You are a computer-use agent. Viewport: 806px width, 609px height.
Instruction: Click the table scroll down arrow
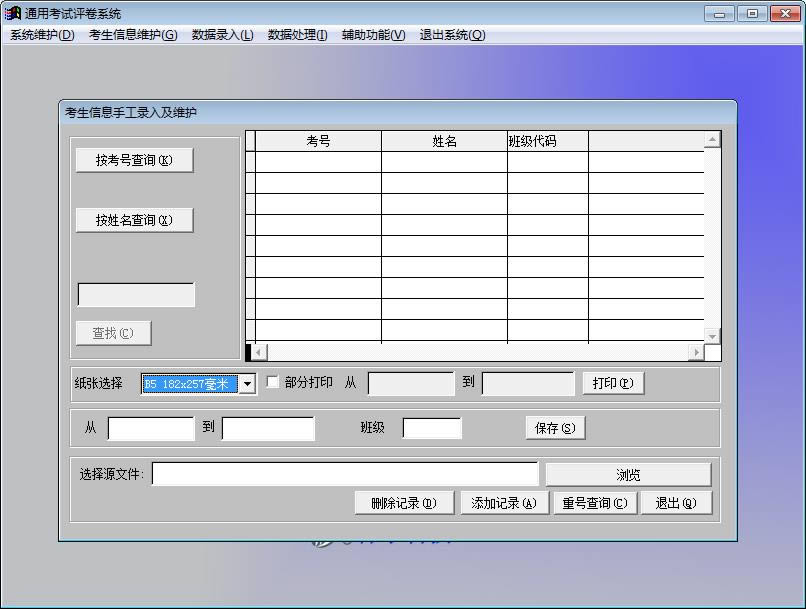coord(712,336)
